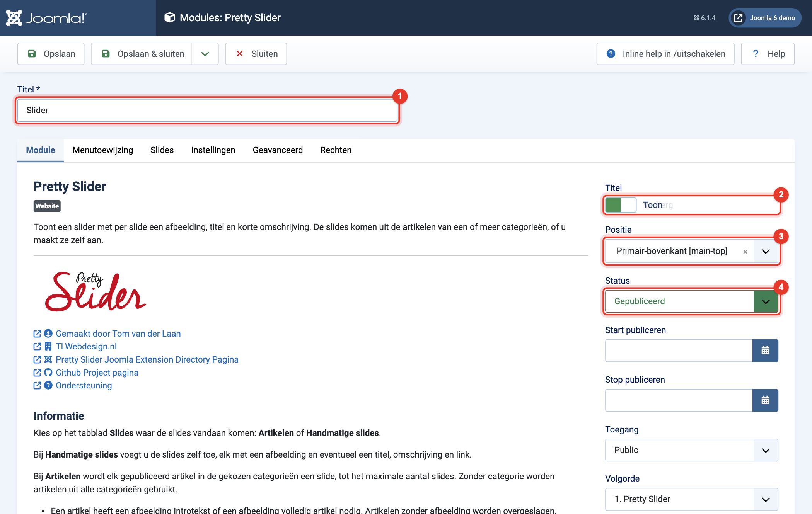Click the Joomla version 6.1.4 indicator
Image resolution: width=812 pixels, height=514 pixels.
(x=704, y=18)
